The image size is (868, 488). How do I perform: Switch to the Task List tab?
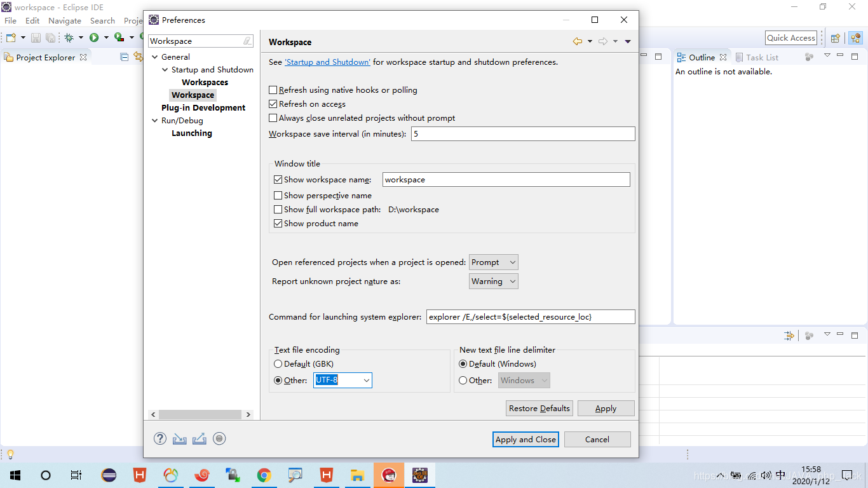click(x=757, y=57)
